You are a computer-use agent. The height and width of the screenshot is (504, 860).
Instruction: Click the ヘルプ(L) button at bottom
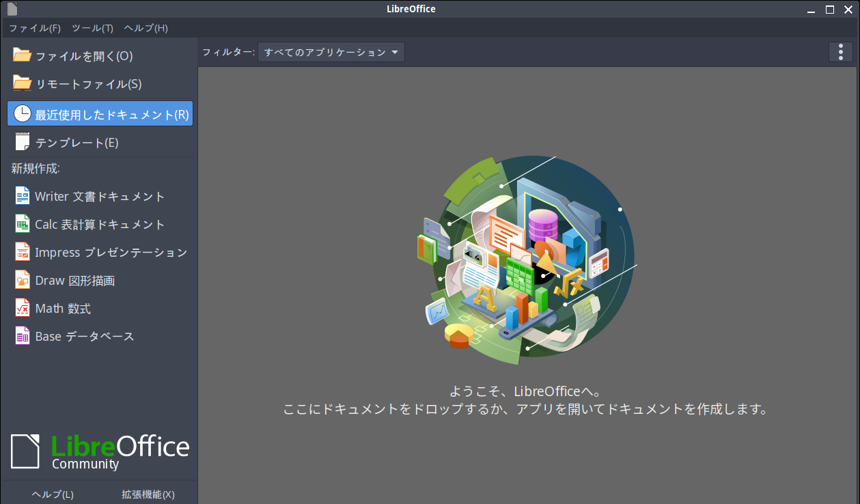53,494
